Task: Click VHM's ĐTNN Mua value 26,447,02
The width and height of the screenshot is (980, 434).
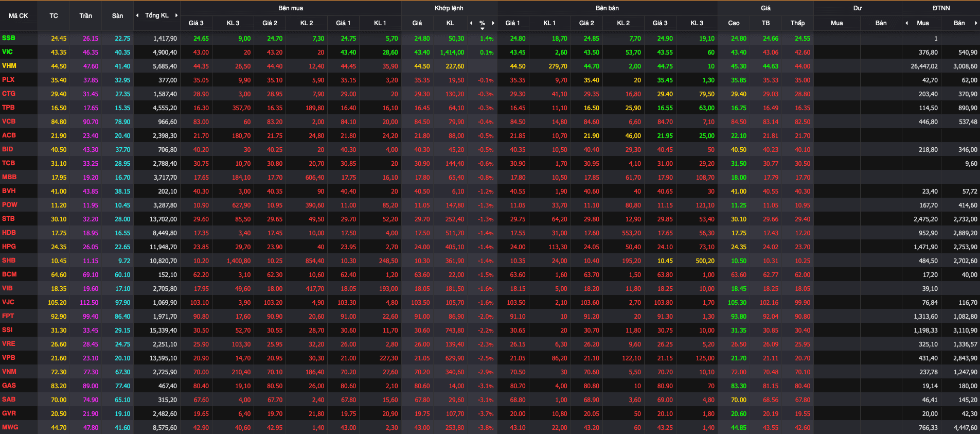Action: 924,66
